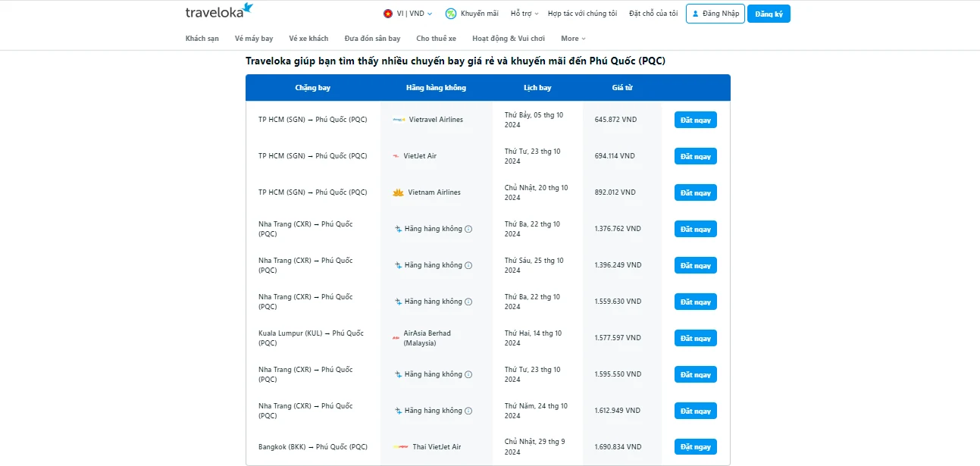Click airline icon in the 1.595.550 VND row
The width and height of the screenshot is (980, 466).
point(398,374)
